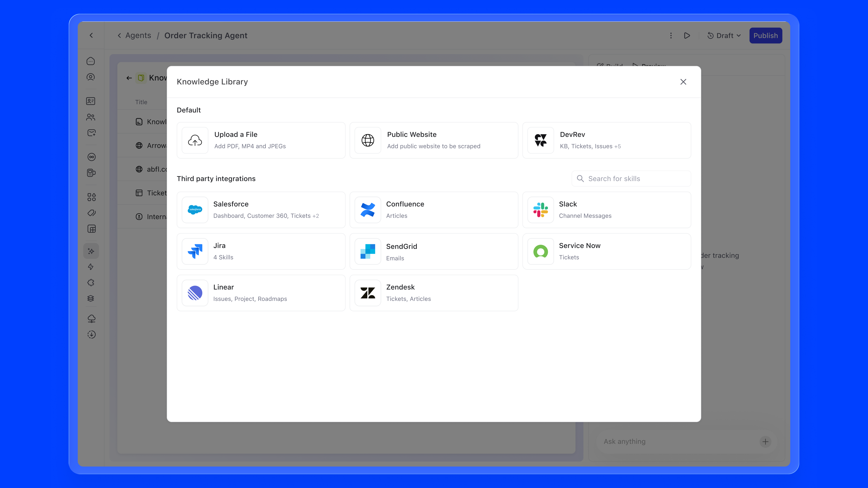Image resolution: width=868 pixels, height=488 pixels.
Task: Click the Title column header
Action: [141, 102]
